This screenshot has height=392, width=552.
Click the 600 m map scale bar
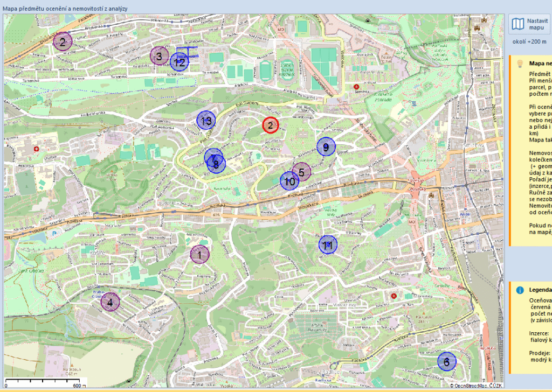coord(45,382)
